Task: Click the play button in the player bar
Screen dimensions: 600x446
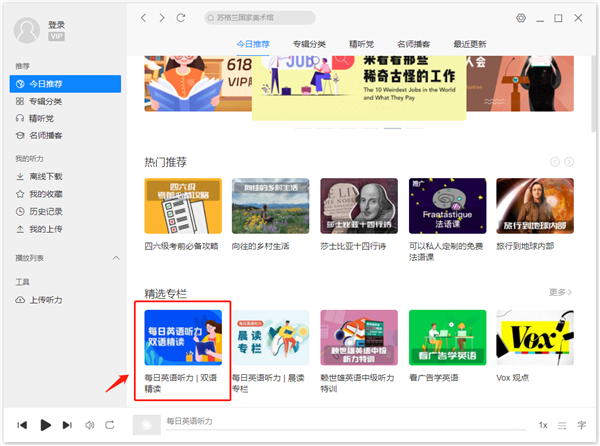Action: [x=45, y=425]
